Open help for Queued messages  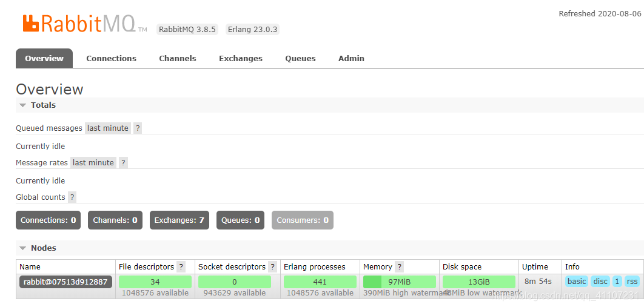click(x=138, y=128)
